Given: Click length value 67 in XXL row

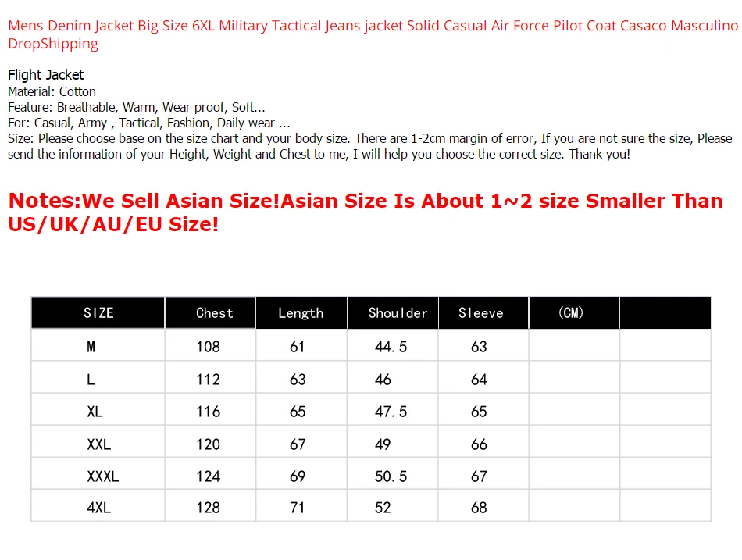Looking at the screenshot, I should tap(298, 444).
